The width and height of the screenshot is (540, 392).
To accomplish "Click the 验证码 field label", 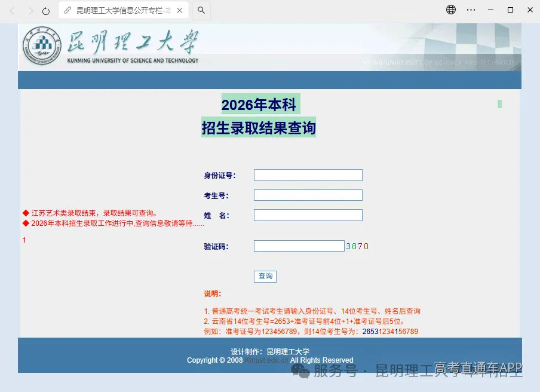I will (x=216, y=247).
